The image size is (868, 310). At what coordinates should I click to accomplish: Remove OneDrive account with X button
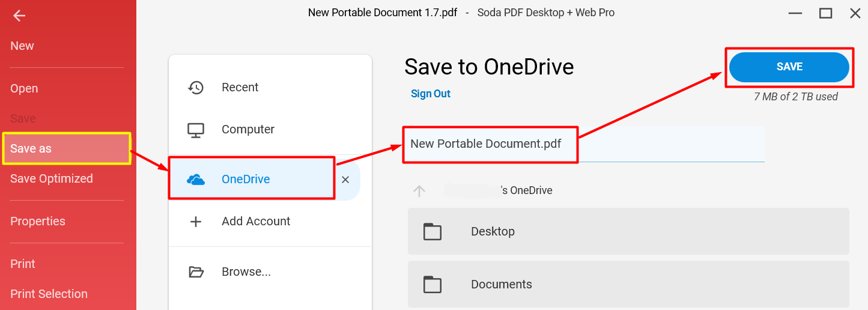tap(345, 179)
